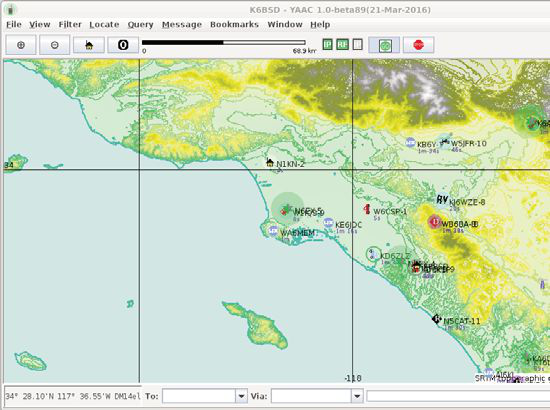Click the cursor coordinates readout in status bar
550x410 pixels.
click(x=73, y=396)
